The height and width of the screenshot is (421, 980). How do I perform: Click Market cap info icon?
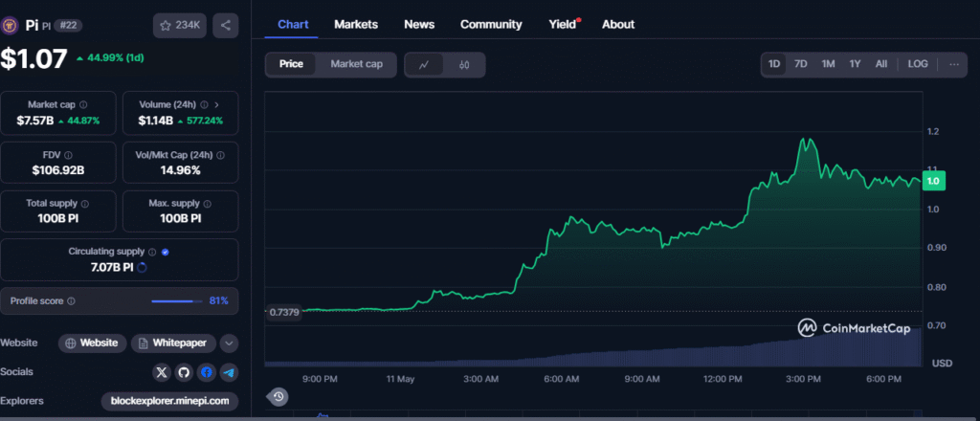(x=84, y=105)
